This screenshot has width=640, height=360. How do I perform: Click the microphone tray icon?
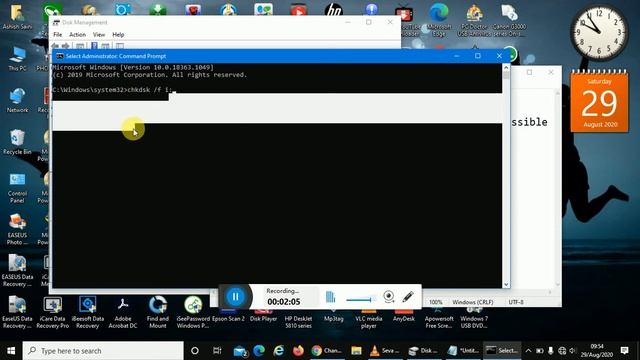[551, 351]
